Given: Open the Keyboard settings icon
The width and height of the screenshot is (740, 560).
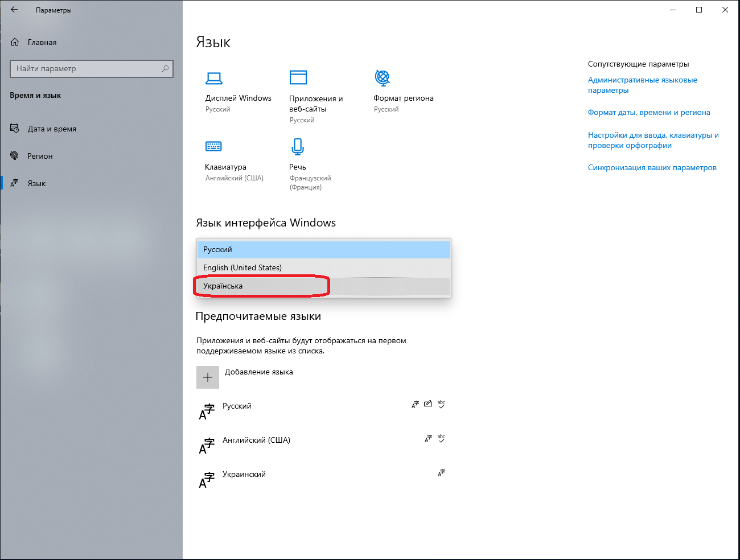Looking at the screenshot, I should 213,146.
